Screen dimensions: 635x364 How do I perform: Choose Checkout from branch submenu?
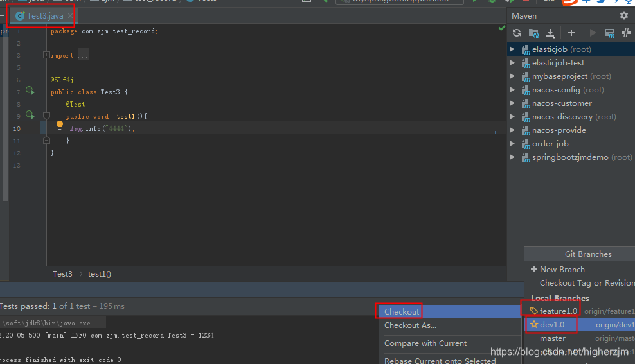[x=450, y=311]
